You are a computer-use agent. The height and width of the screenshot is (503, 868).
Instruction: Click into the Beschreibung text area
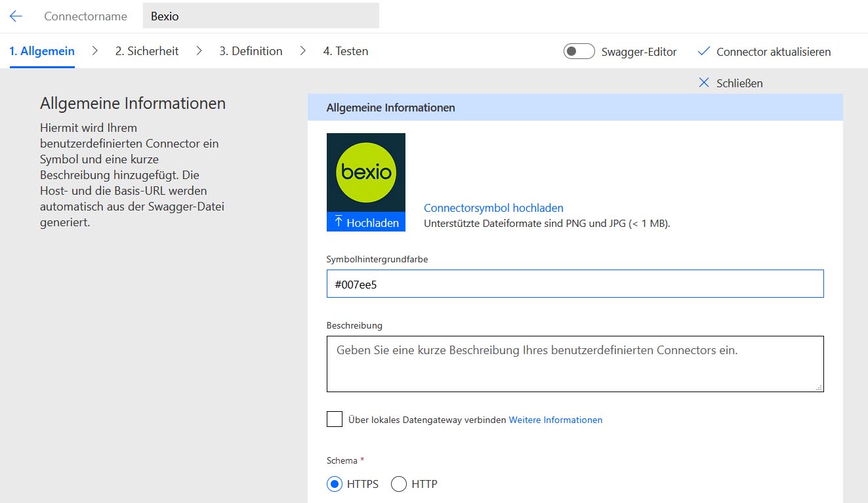point(575,364)
